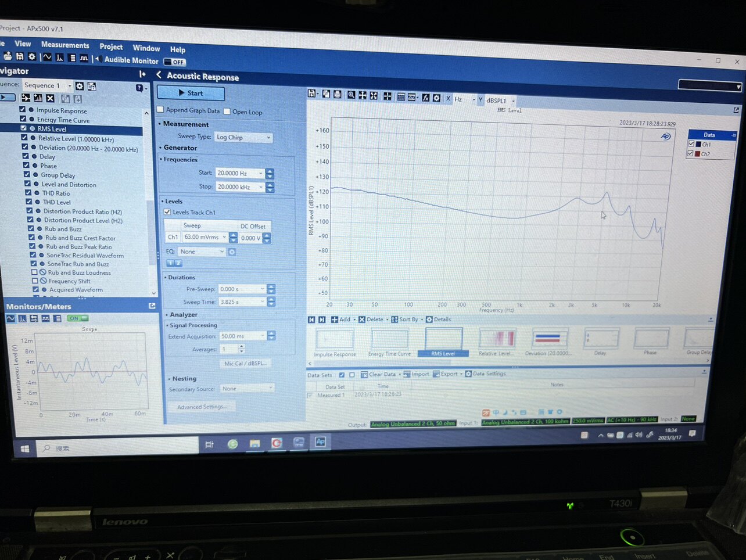The width and height of the screenshot is (746, 560).
Task: Open the scope monitor waveform icon in top toolbar
Action: (x=47, y=57)
